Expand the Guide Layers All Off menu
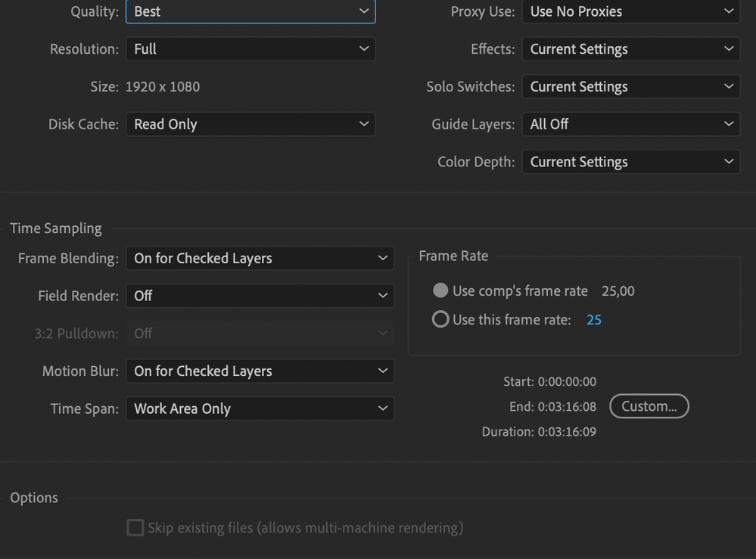Image resolution: width=756 pixels, height=559 pixels. [630, 124]
